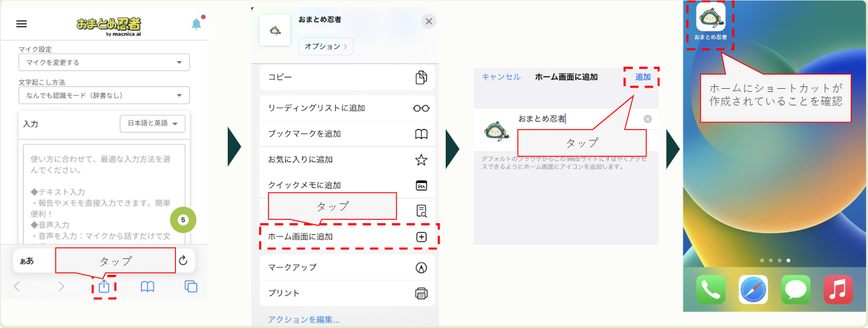Tap the Safari forward arrow

click(61, 286)
